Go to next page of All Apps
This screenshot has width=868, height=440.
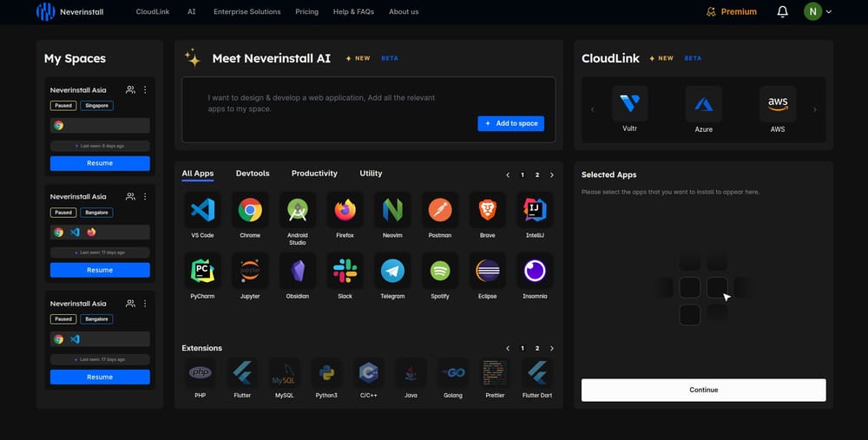pos(552,174)
